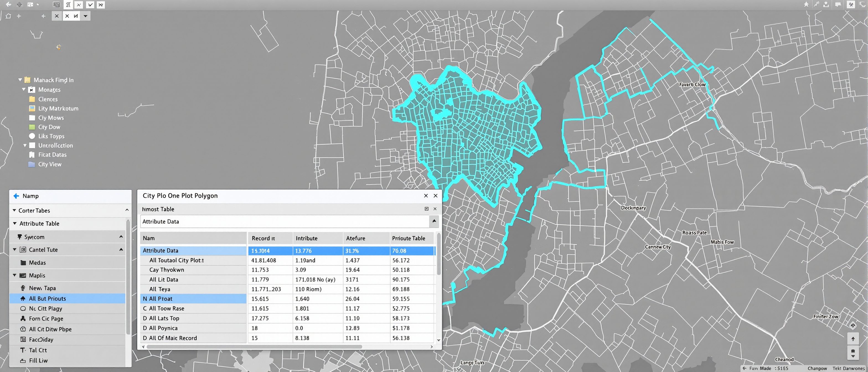Click the FacOiday icon
868x372 pixels.
23,339
